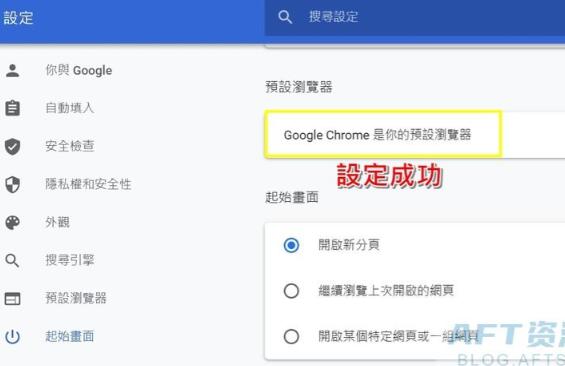Open 安全檢查 sidebar entry
Screen dimensions: 565x366
tap(70, 146)
